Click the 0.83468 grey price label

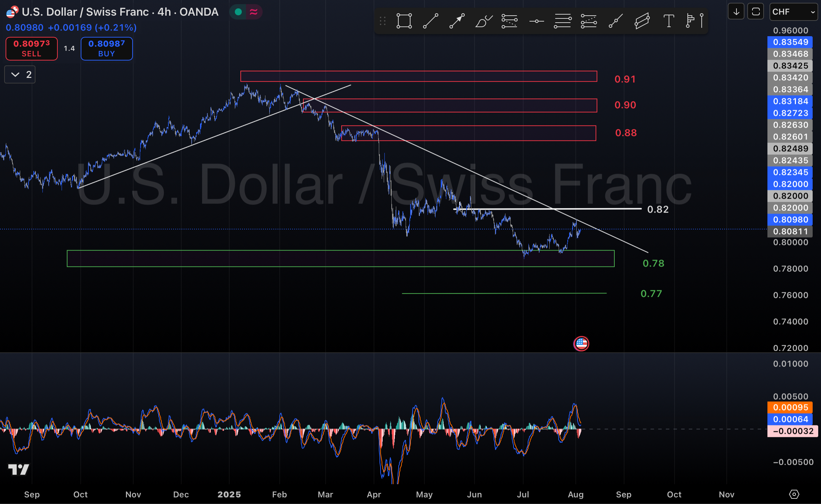pos(790,54)
